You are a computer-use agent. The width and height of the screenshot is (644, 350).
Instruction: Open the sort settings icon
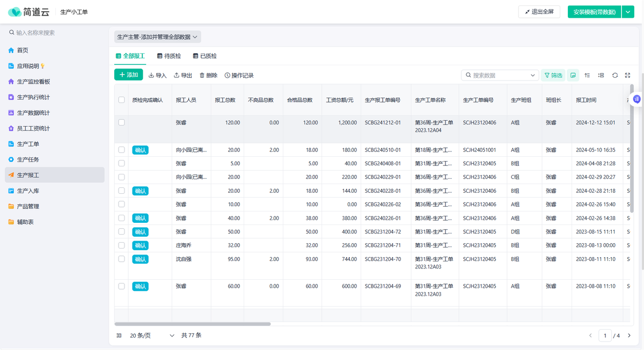587,76
